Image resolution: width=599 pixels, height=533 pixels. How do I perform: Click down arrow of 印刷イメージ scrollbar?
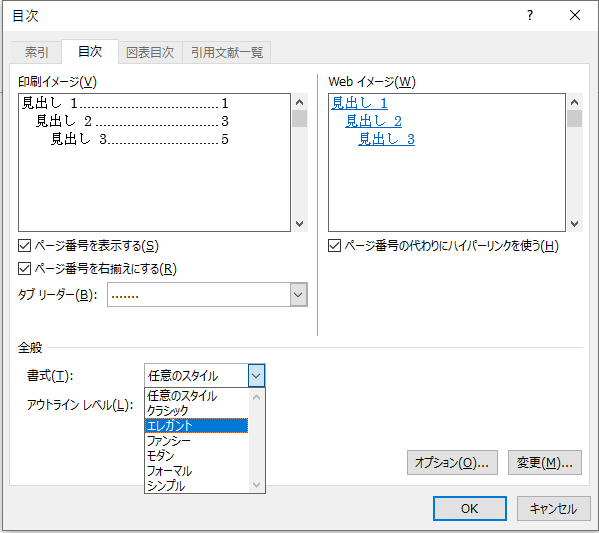[300, 224]
